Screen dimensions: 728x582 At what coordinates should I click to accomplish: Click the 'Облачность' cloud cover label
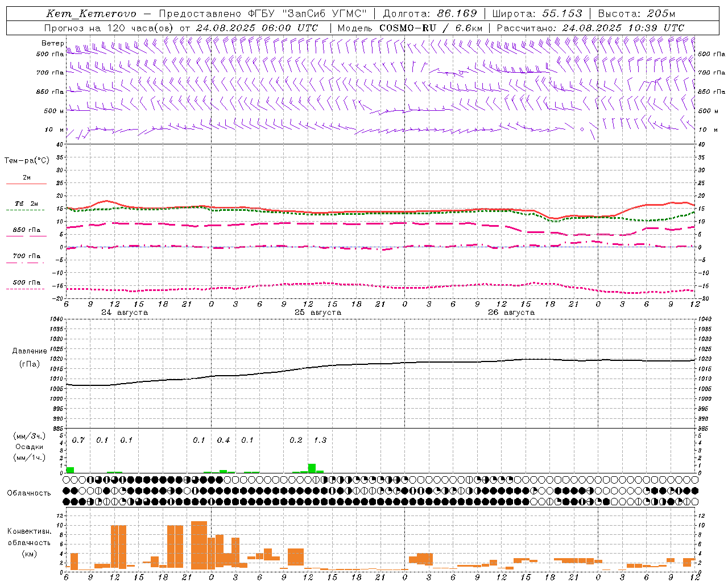(x=29, y=493)
